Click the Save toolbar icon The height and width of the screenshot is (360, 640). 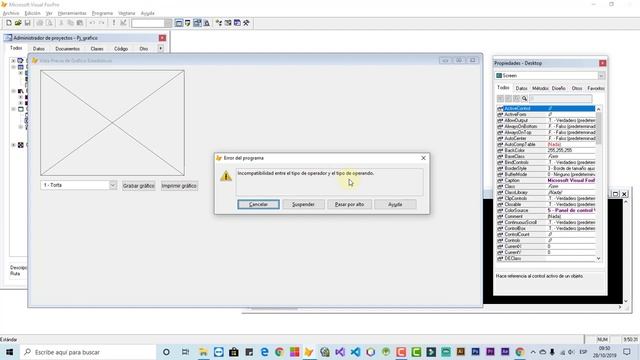point(27,23)
